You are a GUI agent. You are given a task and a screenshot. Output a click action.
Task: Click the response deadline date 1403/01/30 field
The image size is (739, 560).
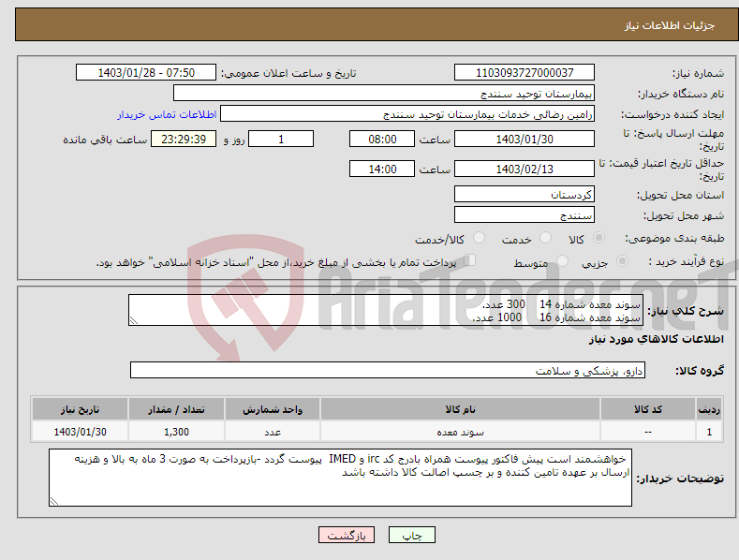pyautogui.click(x=525, y=139)
